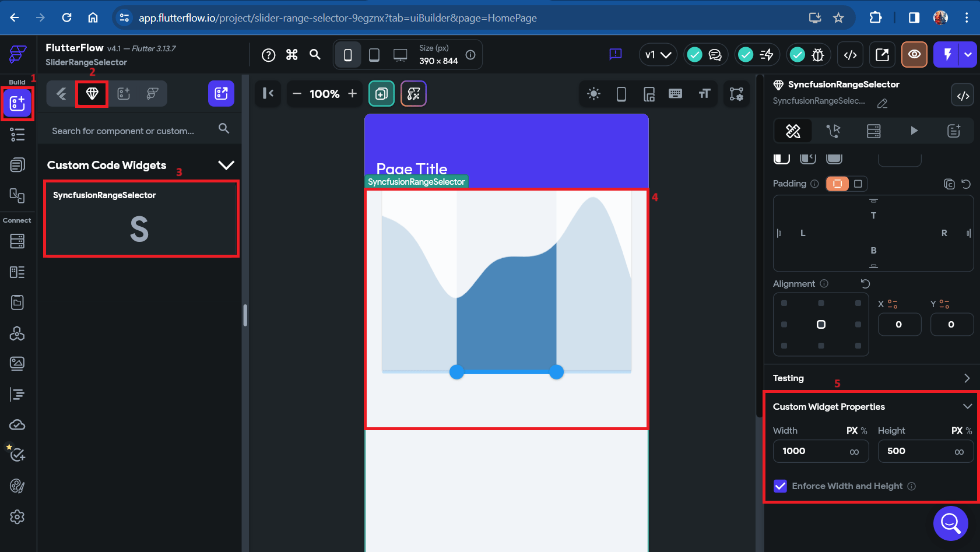Collapse the Custom Code Widgets section
Screen dimensions: 980x552
226,165
